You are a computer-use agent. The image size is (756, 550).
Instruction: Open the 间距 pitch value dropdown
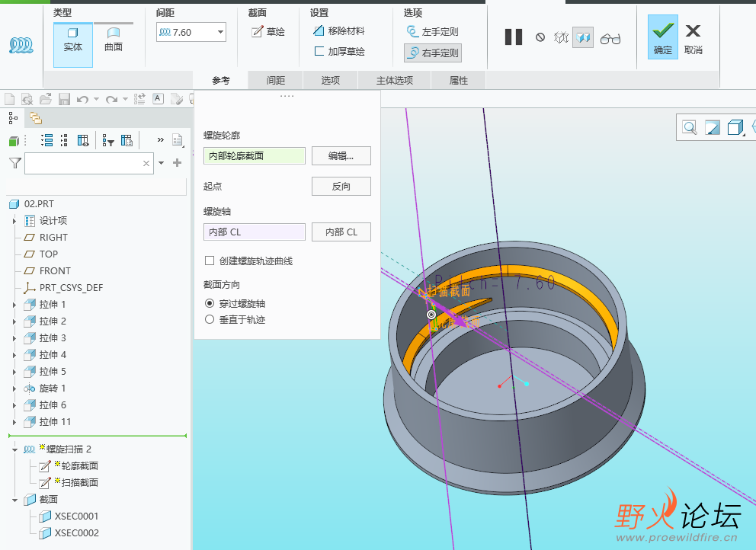(220, 32)
